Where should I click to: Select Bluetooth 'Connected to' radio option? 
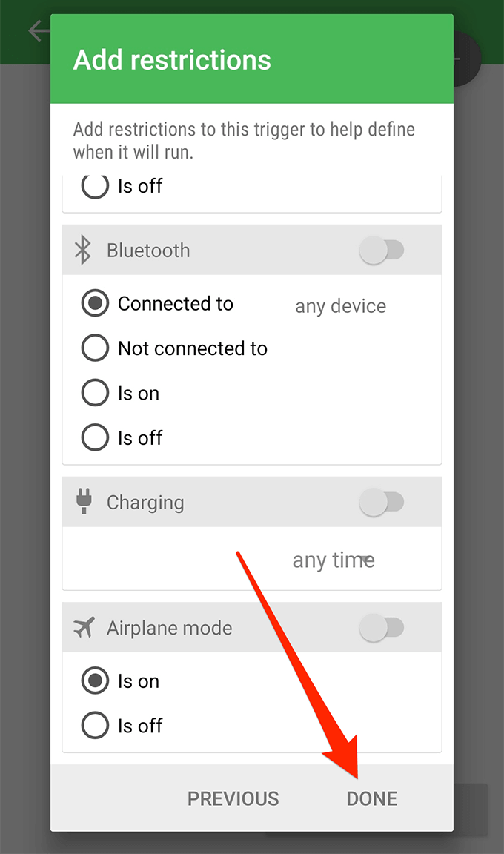point(157,303)
